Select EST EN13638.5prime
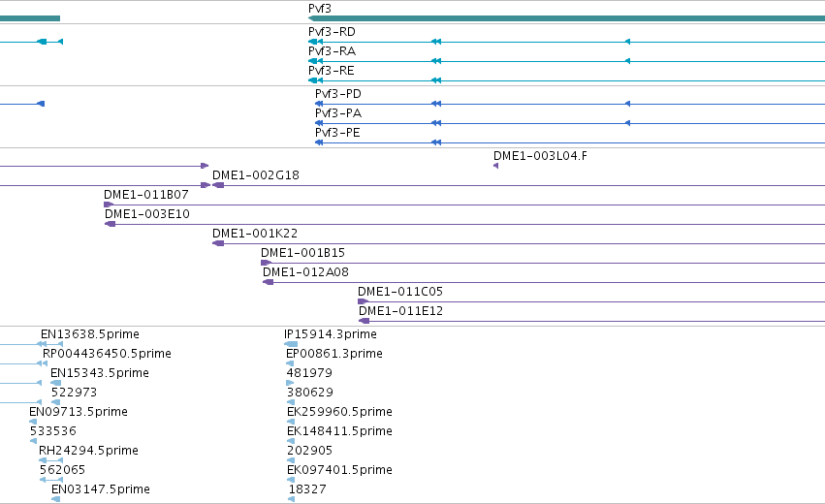The width and height of the screenshot is (825, 504). pyautogui.click(x=90, y=334)
